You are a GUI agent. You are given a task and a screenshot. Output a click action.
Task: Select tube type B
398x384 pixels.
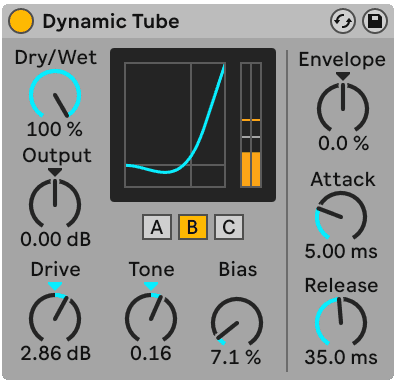coord(193,227)
